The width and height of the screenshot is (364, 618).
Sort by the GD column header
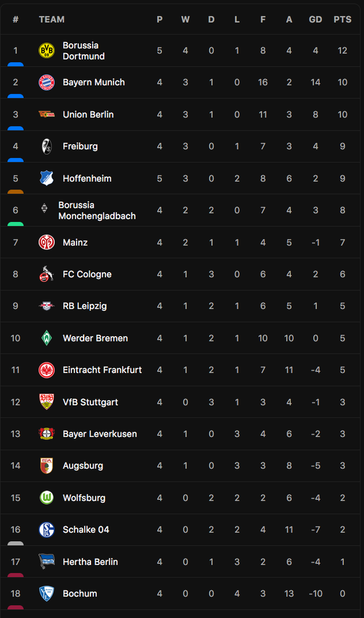tap(316, 19)
